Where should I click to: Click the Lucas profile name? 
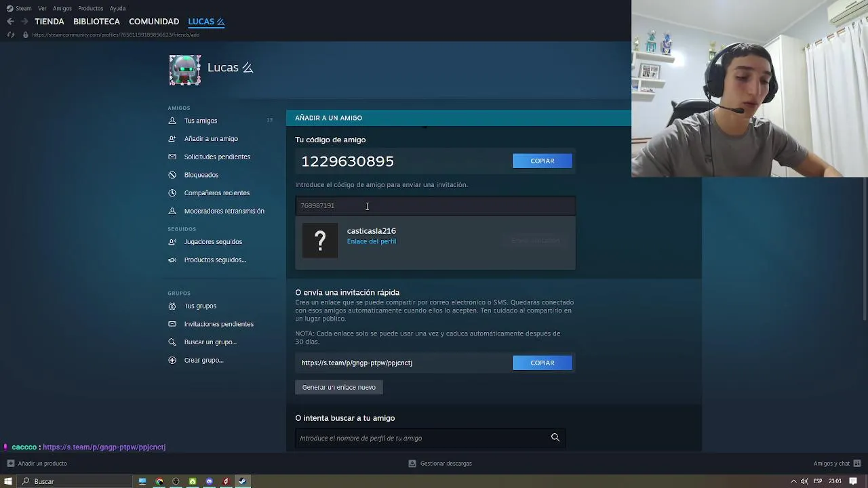231,68
